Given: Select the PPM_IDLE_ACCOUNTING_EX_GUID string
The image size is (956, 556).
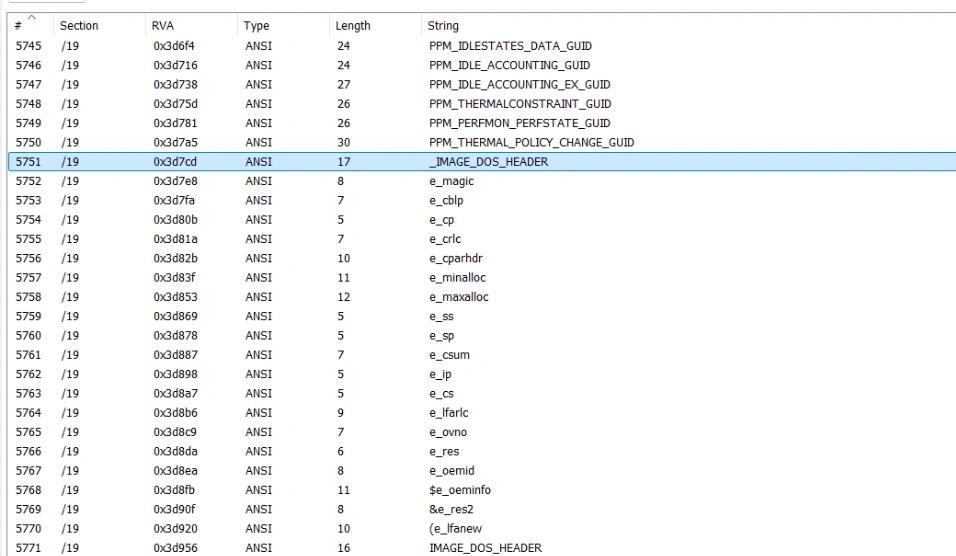Looking at the screenshot, I should 519,85.
